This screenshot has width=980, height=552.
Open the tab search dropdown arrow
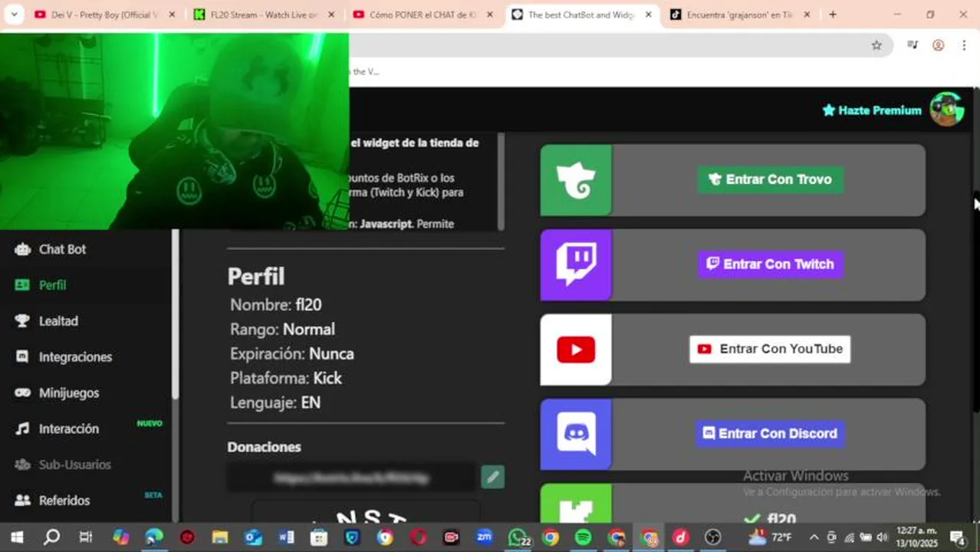coord(15,15)
